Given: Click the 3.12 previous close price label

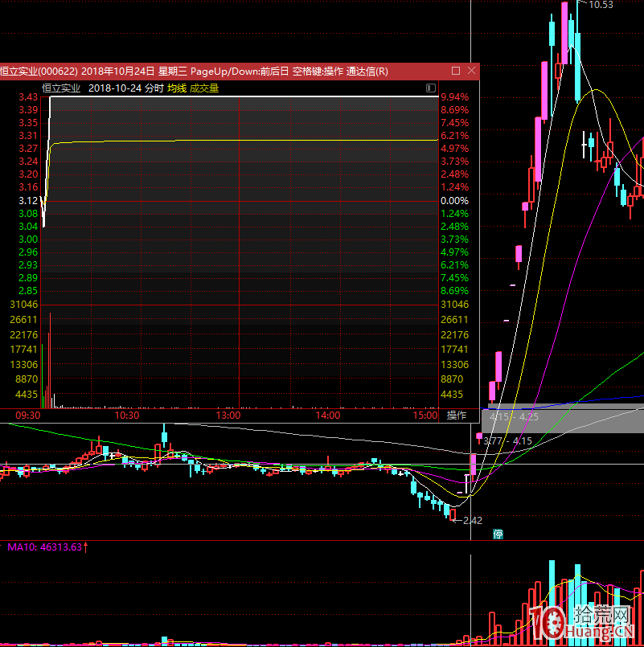Looking at the screenshot, I should [28, 201].
